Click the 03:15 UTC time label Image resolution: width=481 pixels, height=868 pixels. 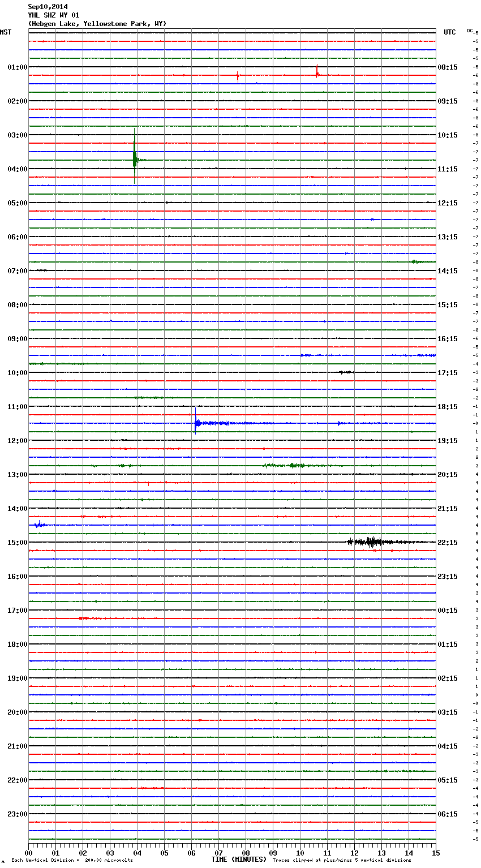pyautogui.click(x=448, y=712)
